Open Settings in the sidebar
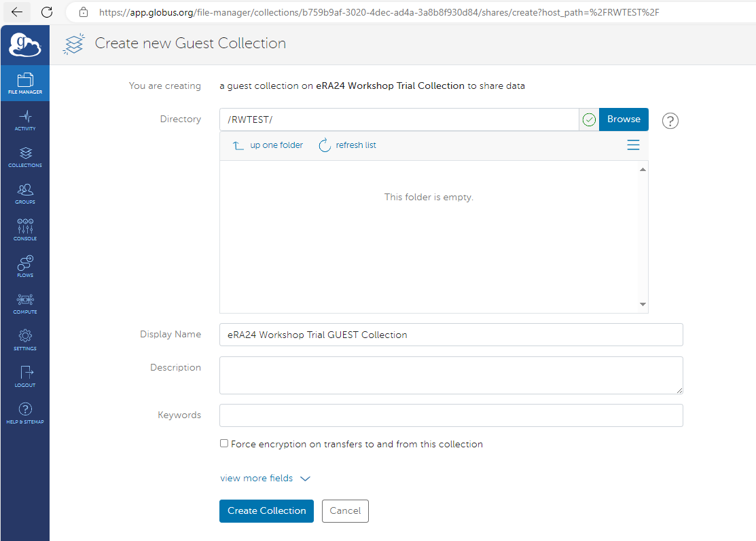 (25, 340)
